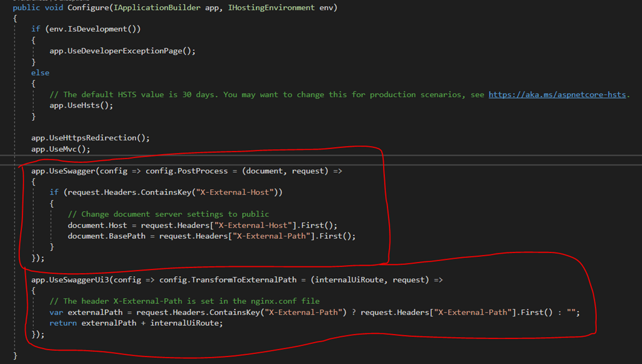Click the IApplicationBuilder parameter type

[157, 8]
